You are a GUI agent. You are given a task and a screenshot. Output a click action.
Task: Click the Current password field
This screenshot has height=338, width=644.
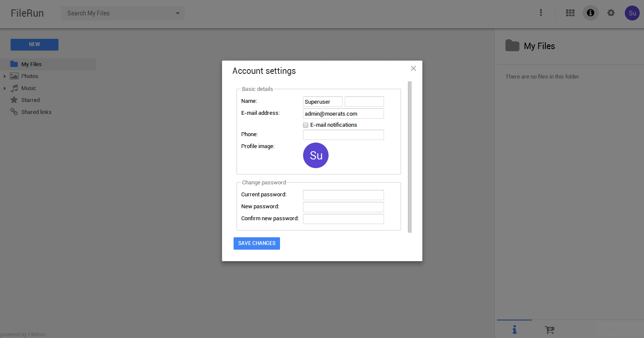coord(344,195)
